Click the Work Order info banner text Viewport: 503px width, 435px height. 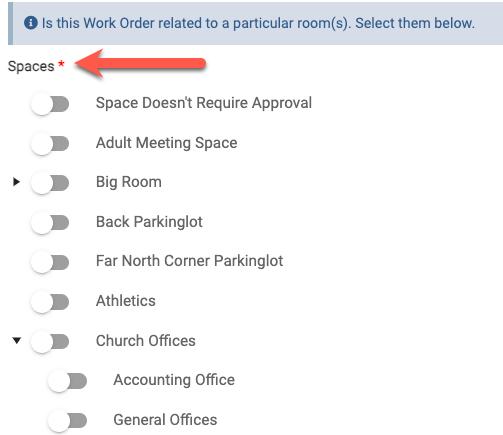point(258,23)
